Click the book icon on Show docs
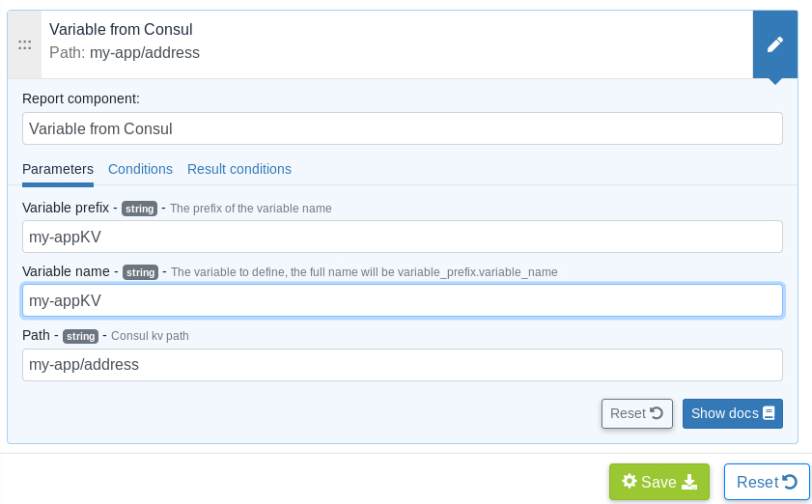The image size is (812, 504). tap(769, 413)
